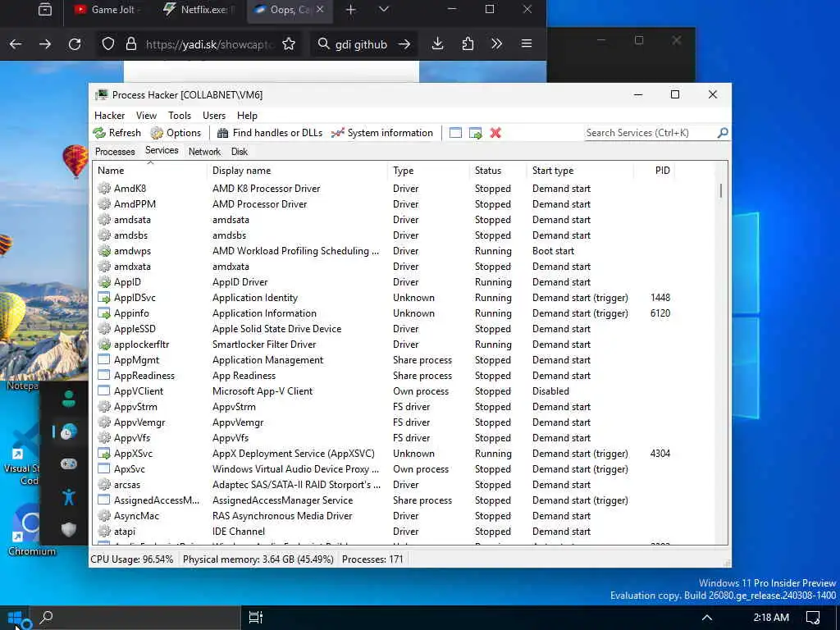Open System information graph window
840x630 pixels.
point(382,133)
